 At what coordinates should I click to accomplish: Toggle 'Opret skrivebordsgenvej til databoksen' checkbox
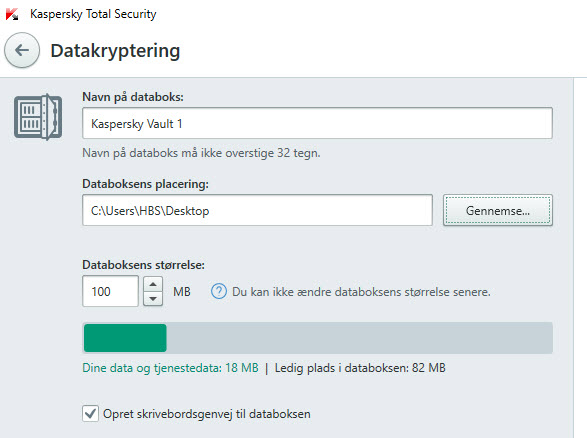pos(90,414)
